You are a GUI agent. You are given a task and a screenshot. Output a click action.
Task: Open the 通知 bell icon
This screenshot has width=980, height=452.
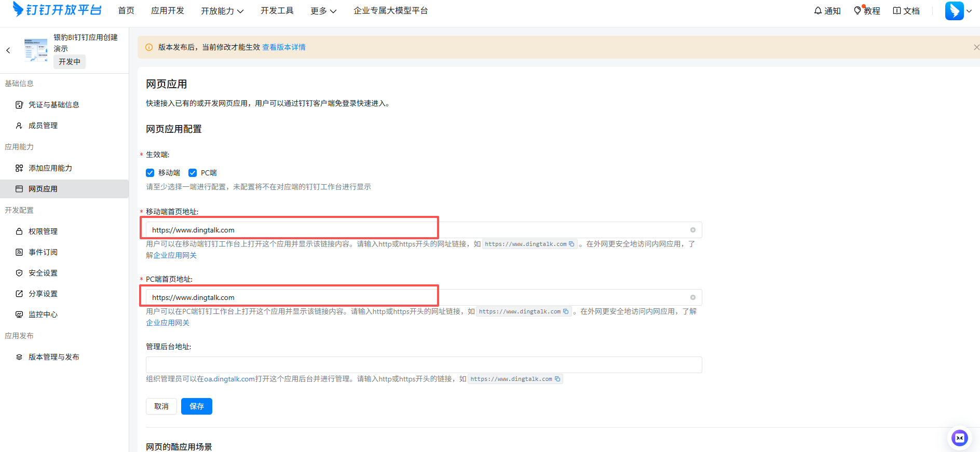point(818,11)
